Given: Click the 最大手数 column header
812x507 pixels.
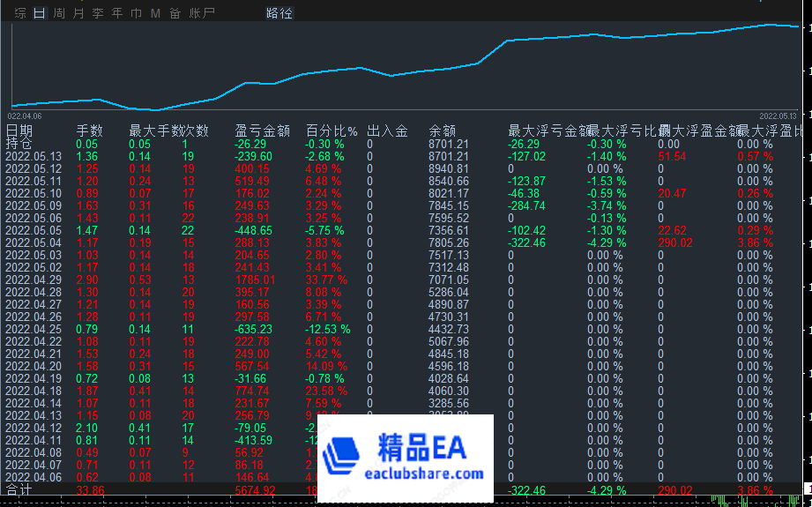Looking at the screenshot, I should 155,131.
